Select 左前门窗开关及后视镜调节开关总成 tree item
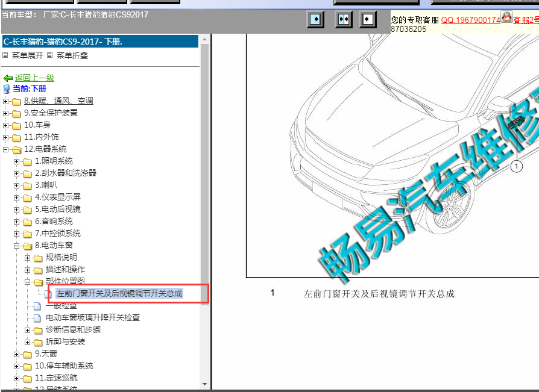Image resolution: width=539 pixels, height=392 pixels. point(119,294)
